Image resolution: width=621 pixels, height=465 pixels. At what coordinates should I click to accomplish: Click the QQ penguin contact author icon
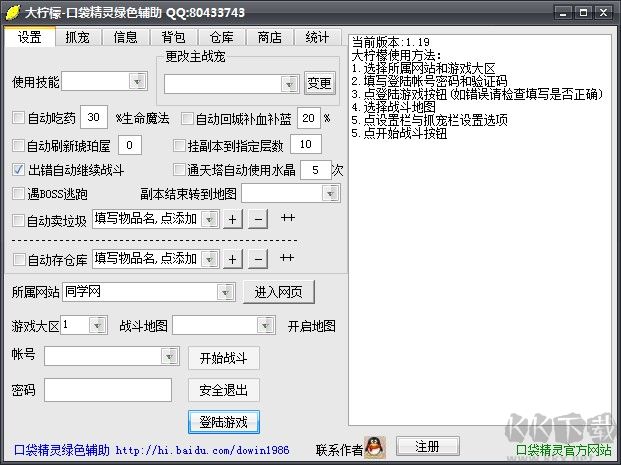pyautogui.click(x=374, y=447)
